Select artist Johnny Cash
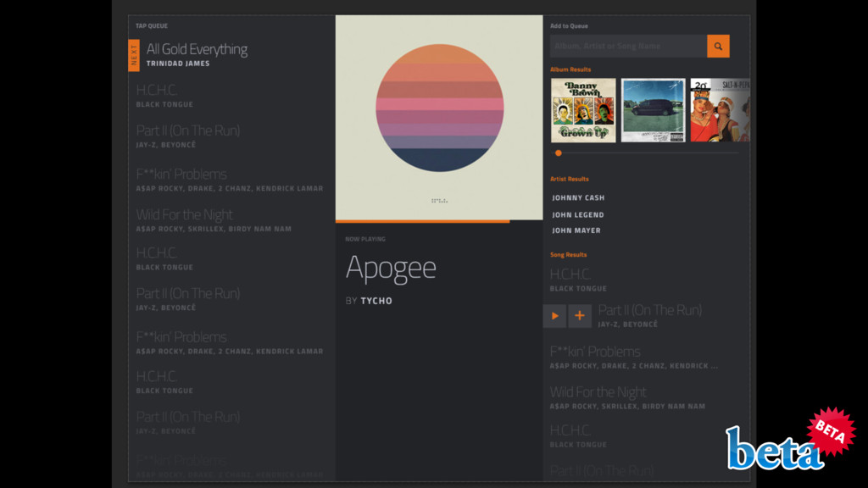Screen dimensions: 868x488 [578, 197]
